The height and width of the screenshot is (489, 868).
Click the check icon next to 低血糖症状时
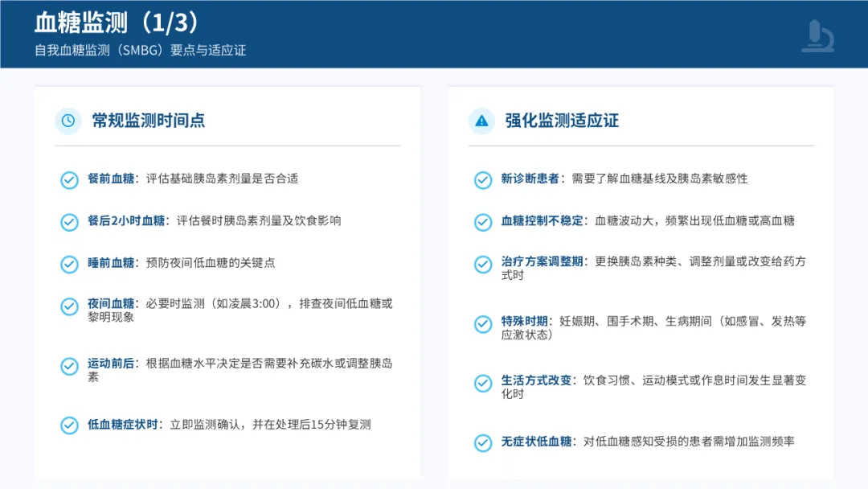(69, 425)
